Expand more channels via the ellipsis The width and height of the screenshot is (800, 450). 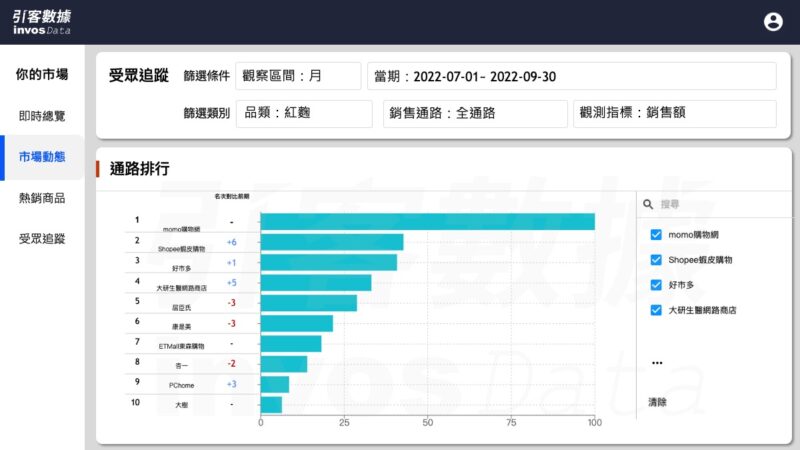(x=657, y=362)
